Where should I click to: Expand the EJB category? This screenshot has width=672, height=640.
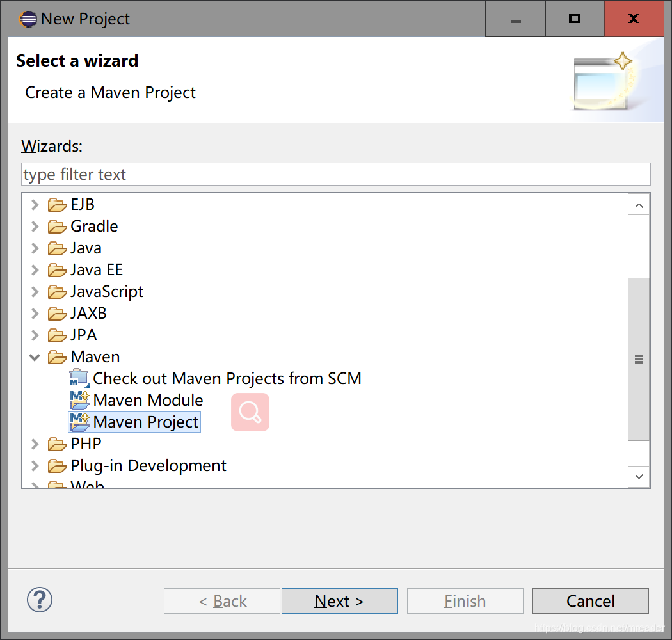point(35,205)
